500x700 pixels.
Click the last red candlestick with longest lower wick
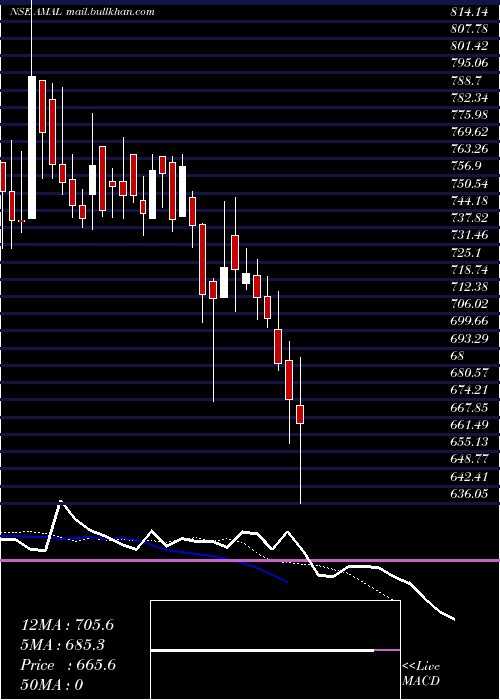pos(300,414)
